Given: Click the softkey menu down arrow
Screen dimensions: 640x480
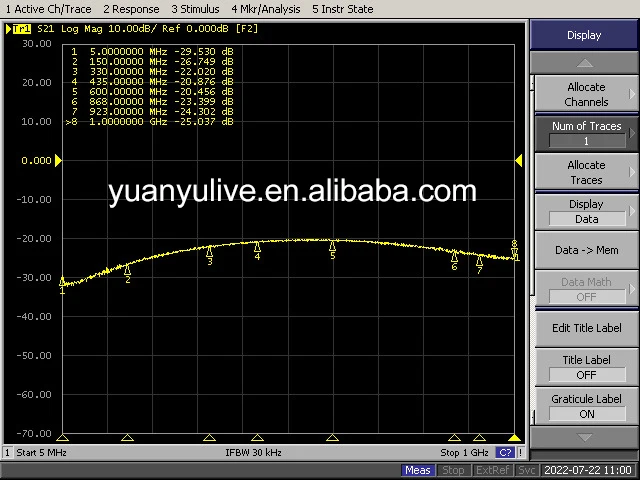Looking at the screenshot, I should pyautogui.click(x=584, y=437).
